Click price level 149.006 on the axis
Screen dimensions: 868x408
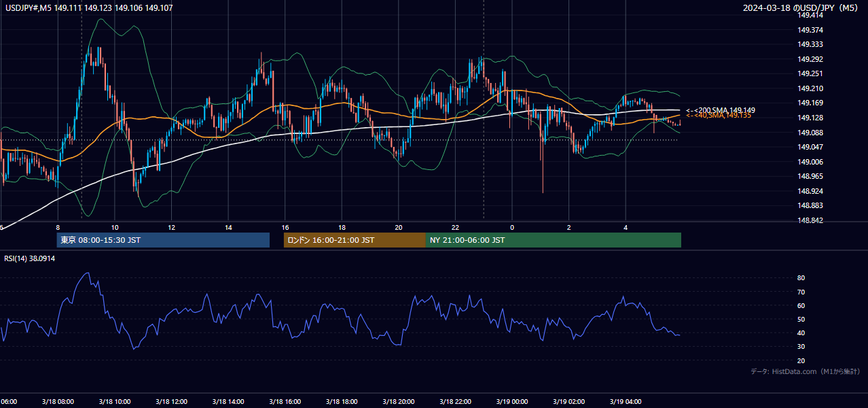click(811, 162)
